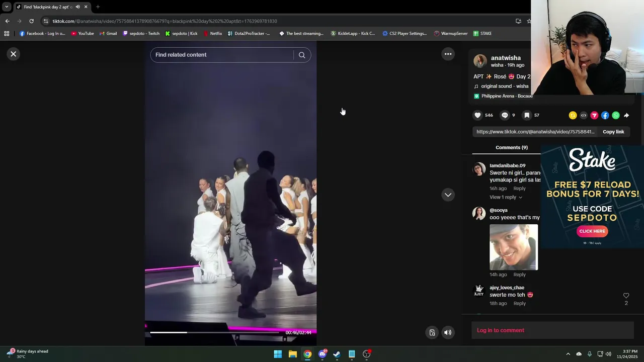Open the three-dot more options menu

(x=448, y=54)
